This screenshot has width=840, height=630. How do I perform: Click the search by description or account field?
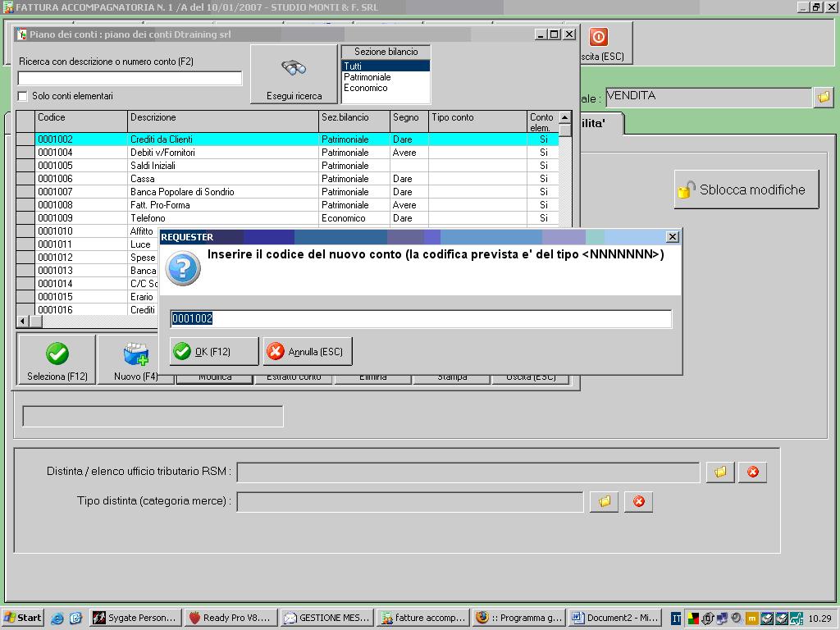pyautogui.click(x=130, y=78)
